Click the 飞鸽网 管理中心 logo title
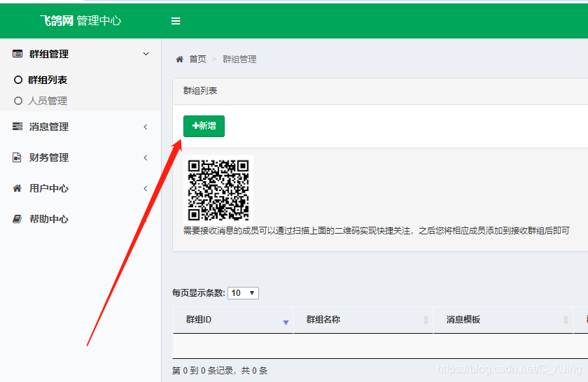Screen dimensions: 588x382 (80, 20)
